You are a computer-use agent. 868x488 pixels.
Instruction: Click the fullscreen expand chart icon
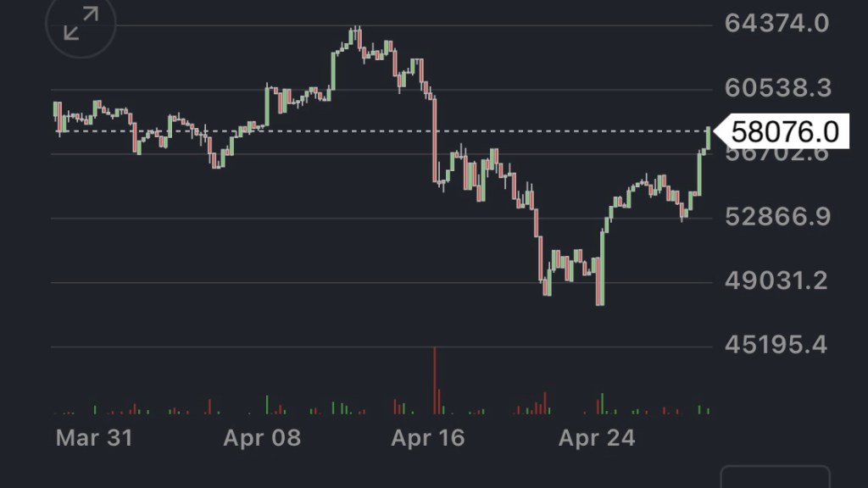click(x=81, y=24)
